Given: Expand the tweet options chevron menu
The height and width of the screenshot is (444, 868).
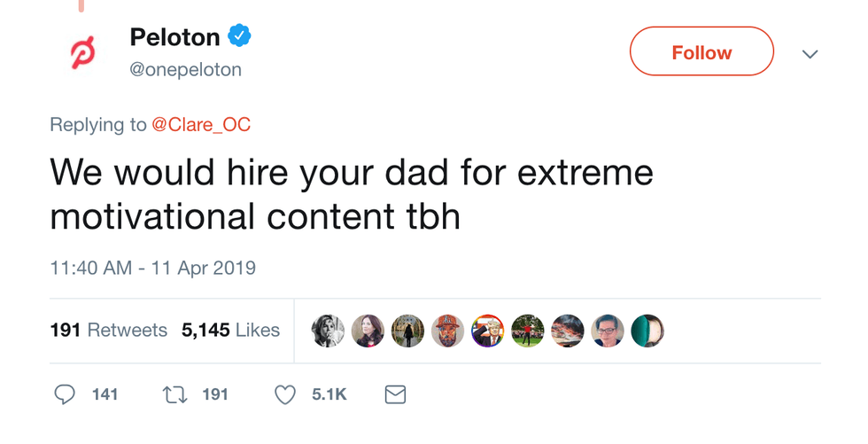Looking at the screenshot, I should click(x=810, y=54).
